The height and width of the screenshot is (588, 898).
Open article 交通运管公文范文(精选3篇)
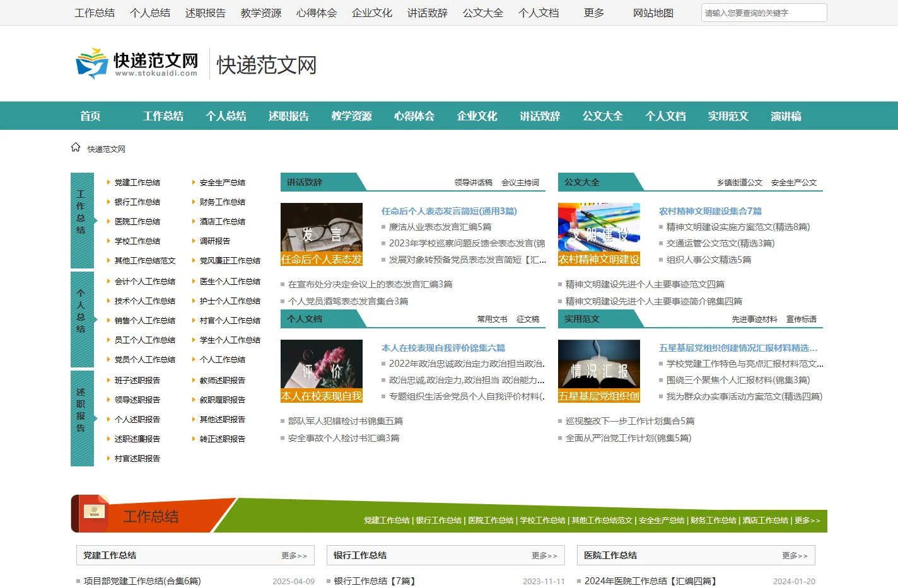(720, 243)
